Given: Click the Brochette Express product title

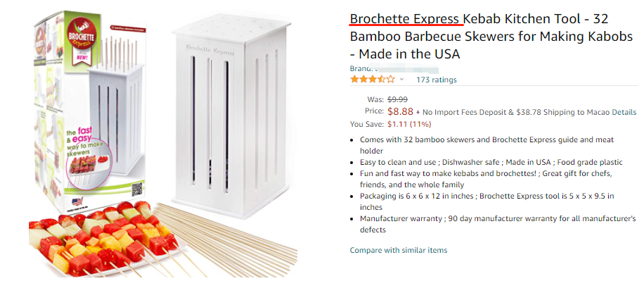Looking at the screenshot, I should 491,37.
